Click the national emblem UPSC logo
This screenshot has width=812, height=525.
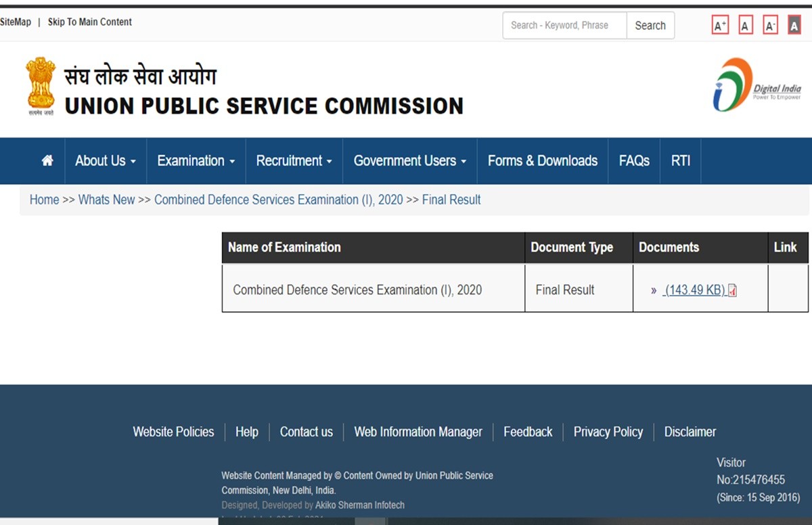(x=41, y=87)
